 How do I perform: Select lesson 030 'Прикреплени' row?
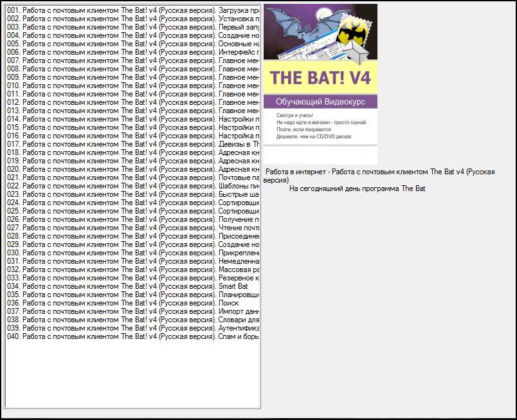[x=133, y=253]
